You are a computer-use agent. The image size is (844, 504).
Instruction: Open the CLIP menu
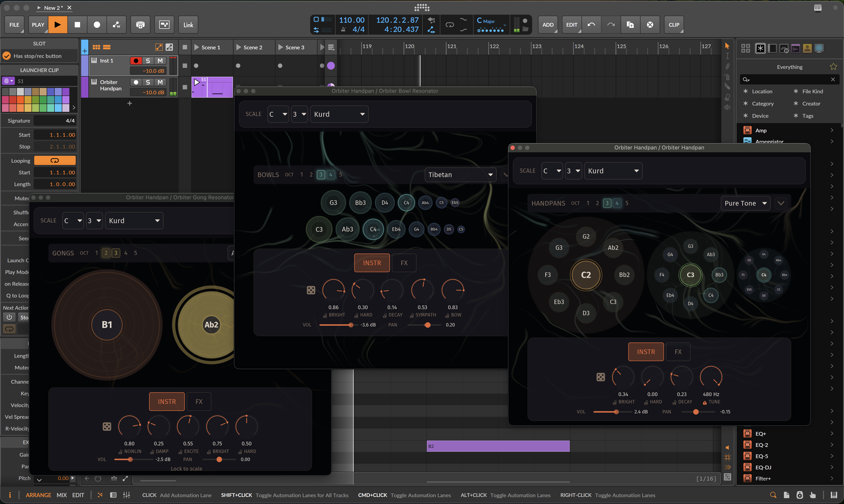point(674,24)
